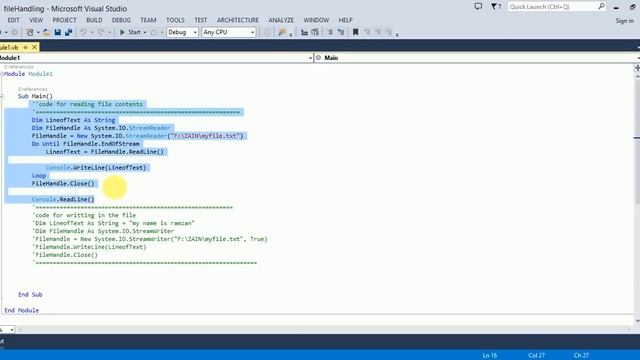Click the vertical scrollbar in the code editor

coord(637,196)
